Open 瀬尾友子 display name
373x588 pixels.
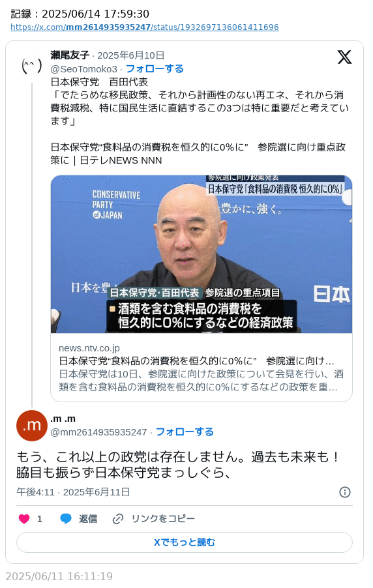70,55
